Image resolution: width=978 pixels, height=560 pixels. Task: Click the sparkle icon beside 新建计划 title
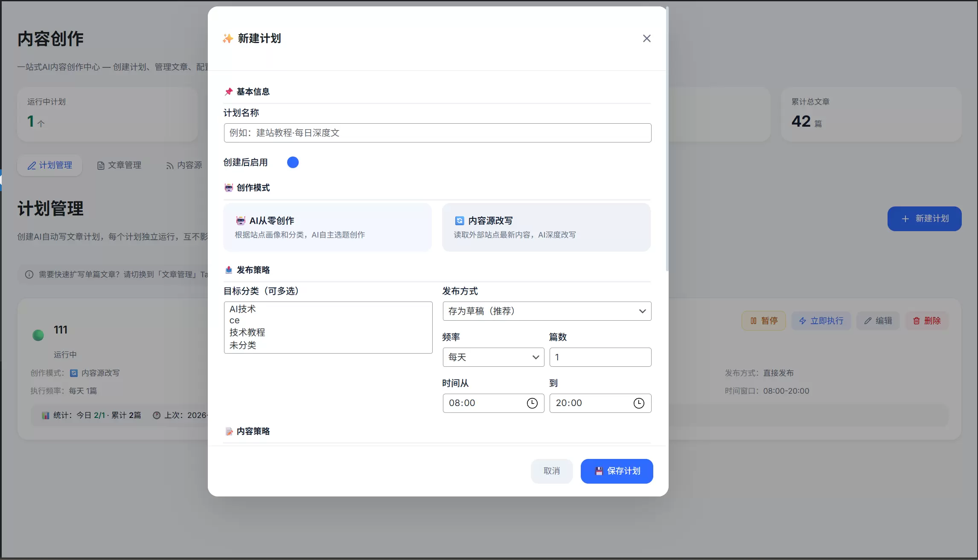pyautogui.click(x=228, y=38)
